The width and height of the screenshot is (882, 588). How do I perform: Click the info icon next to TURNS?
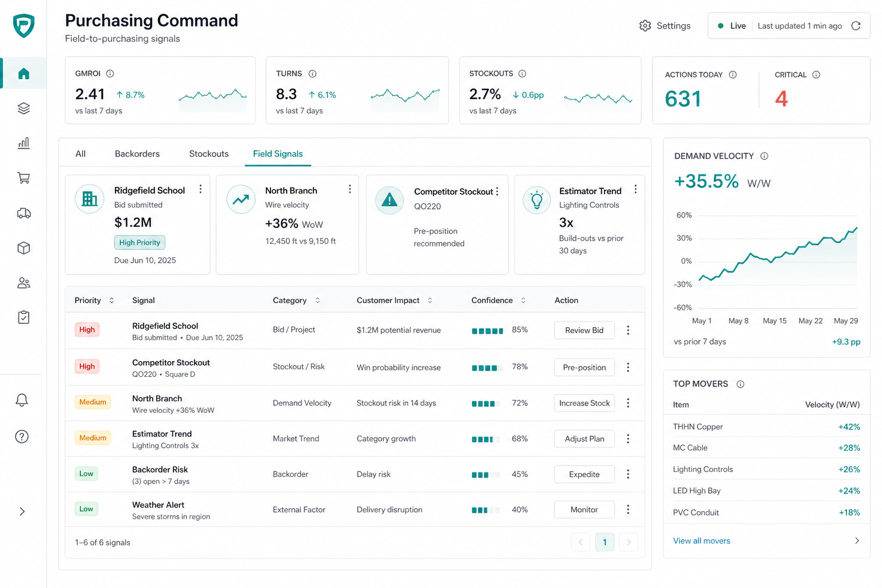coord(312,73)
